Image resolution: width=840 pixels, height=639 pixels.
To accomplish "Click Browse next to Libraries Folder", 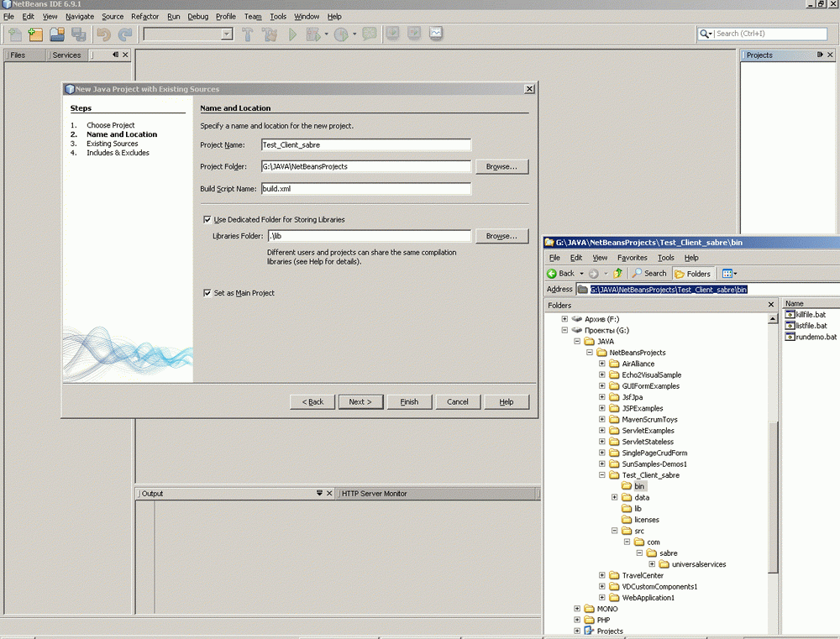I will 501,236.
